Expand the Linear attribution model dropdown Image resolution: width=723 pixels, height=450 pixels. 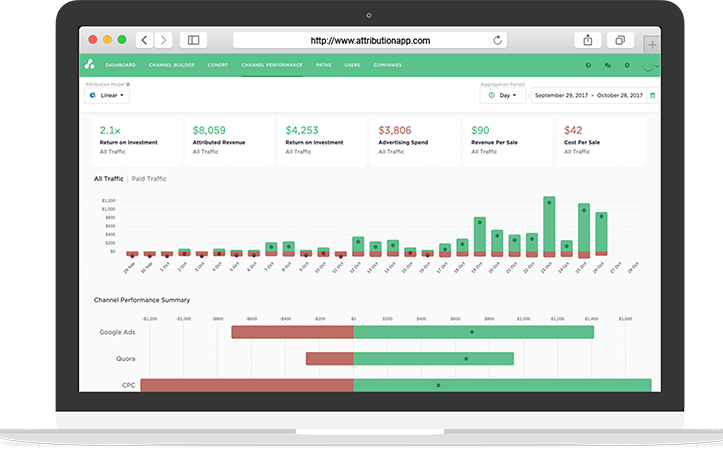107,95
